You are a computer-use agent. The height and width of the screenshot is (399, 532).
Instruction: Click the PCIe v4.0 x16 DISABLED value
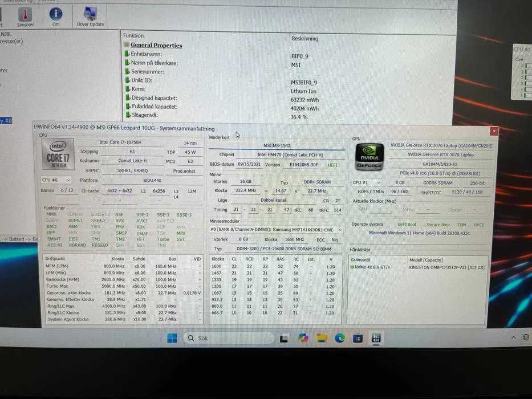[440, 173]
